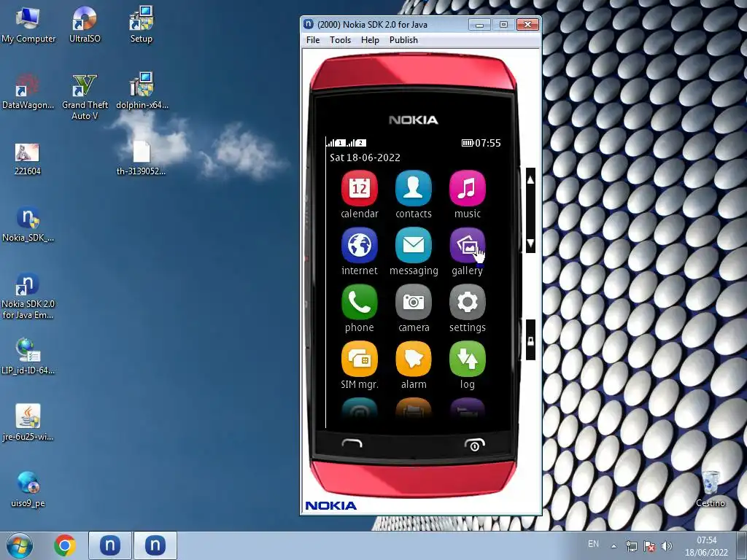Image resolution: width=747 pixels, height=560 pixels.
Task: Tap the green phone dialer icon
Action: [x=359, y=303]
